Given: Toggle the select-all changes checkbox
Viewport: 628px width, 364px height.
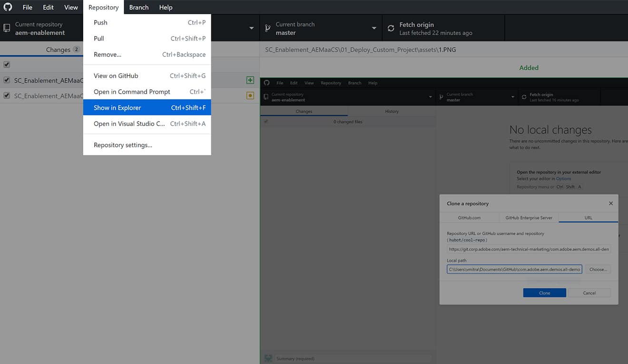Looking at the screenshot, I should coord(7,64).
